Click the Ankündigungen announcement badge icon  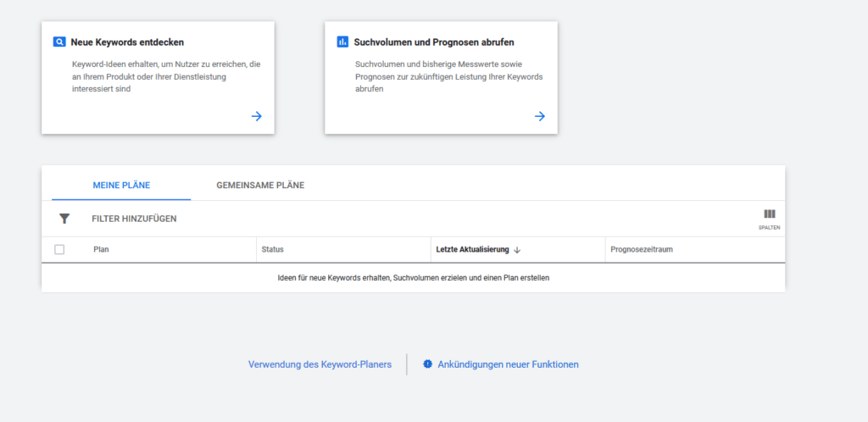point(428,364)
